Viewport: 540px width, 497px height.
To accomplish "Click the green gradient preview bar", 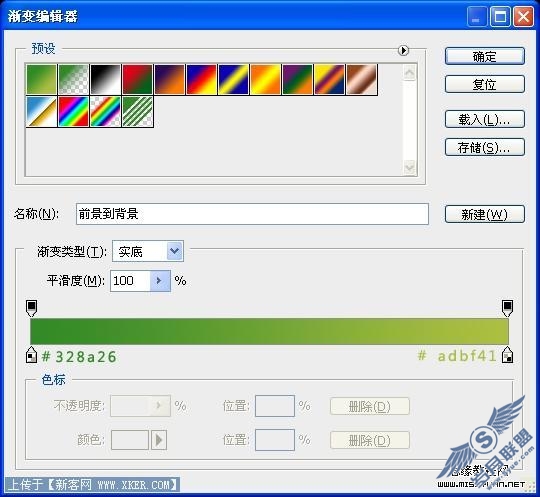I will point(269,331).
